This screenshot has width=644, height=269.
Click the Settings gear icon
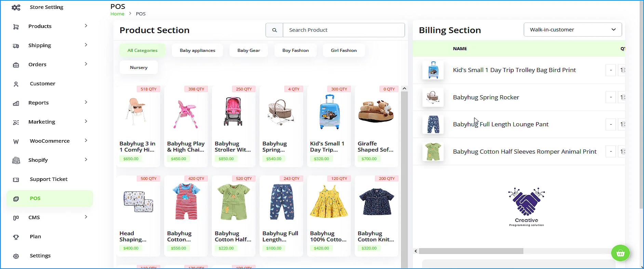click(16, 256)
